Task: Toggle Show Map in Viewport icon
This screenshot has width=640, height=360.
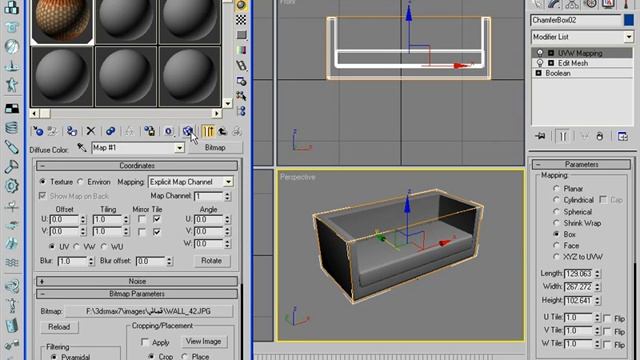Action: [188, 131]
